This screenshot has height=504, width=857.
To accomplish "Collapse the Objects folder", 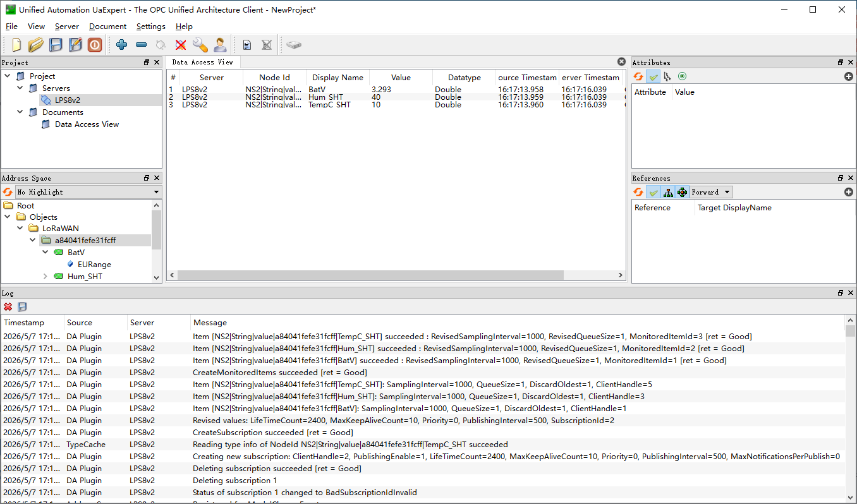I will (x=8, y=217).
